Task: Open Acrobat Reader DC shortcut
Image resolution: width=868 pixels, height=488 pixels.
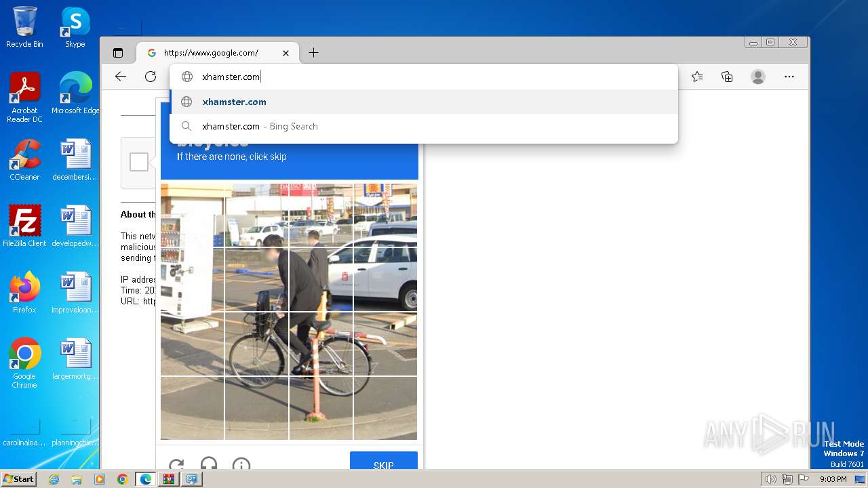Action: pos(24,97)
